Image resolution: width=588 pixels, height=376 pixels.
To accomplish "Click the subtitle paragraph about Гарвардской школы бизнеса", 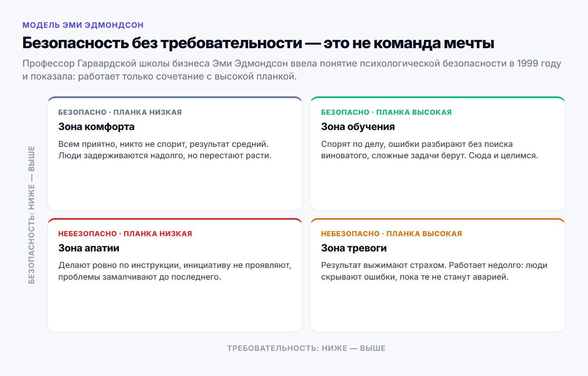I will 292,70.
